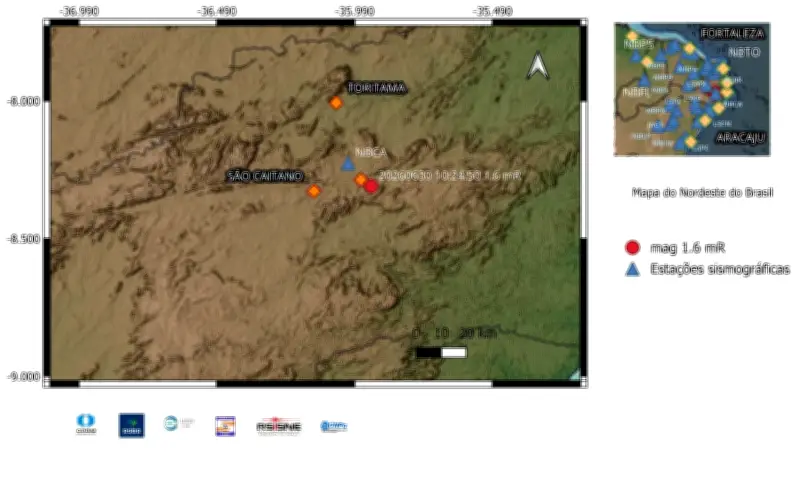
Task: Click the first light-blue institutional logo at far left
Action: pyautogui.click(x=86, y=424)
